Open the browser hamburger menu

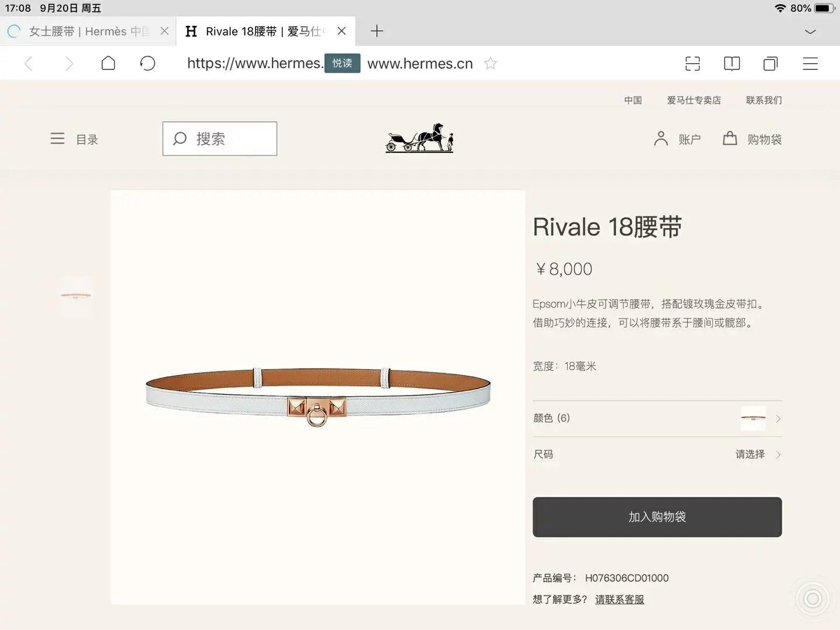810,64
